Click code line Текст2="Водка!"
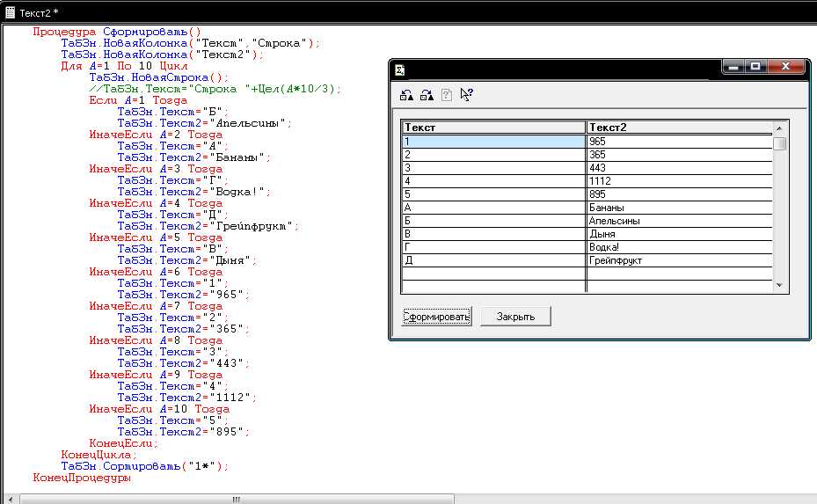Viewport: 817px width, 504px height. pyautogui.click(x=194, y=193)
